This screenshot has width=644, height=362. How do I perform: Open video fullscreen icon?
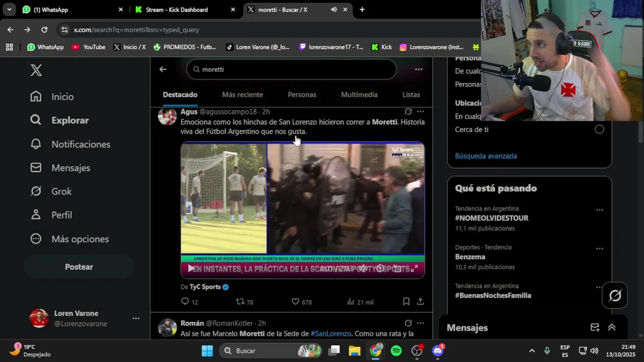414,268
